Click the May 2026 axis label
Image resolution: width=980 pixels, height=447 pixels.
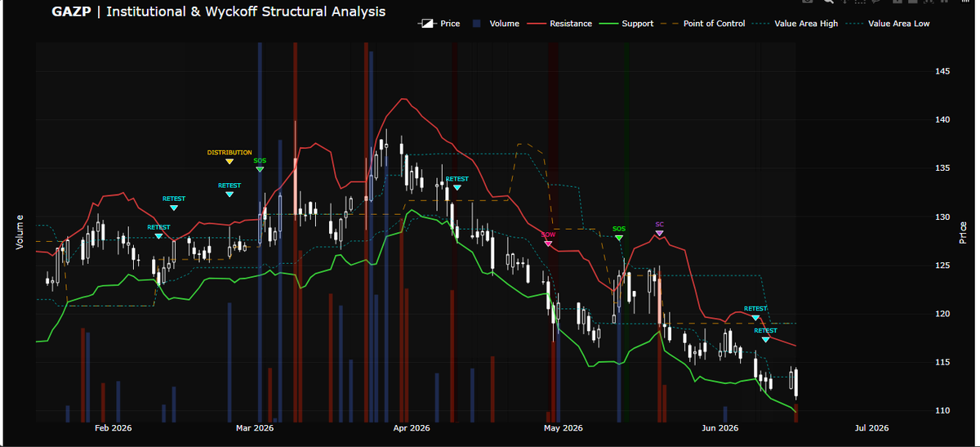(x=563, y=427)
